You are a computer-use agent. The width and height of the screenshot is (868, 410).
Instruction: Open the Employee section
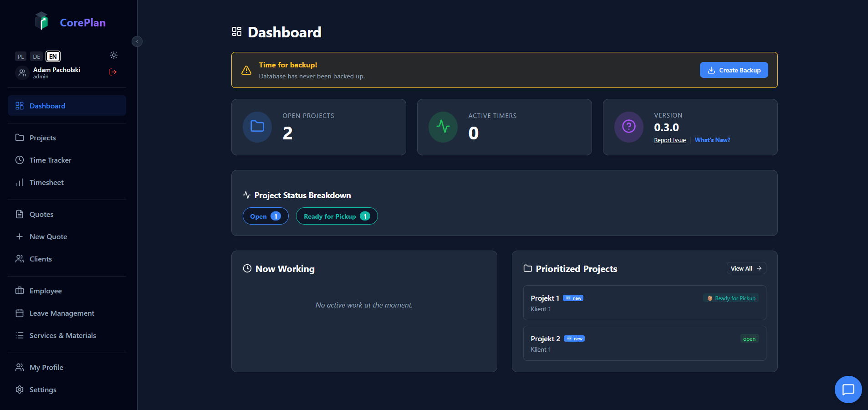[46, 291]
